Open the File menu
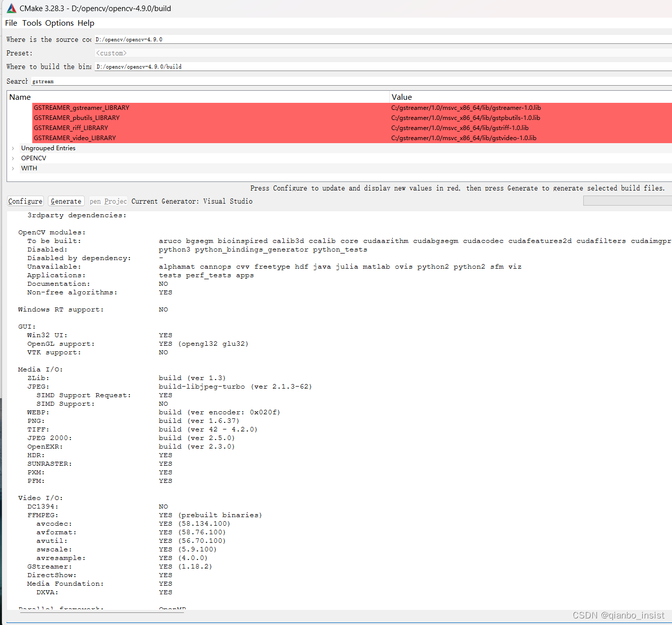 [11, 23]
